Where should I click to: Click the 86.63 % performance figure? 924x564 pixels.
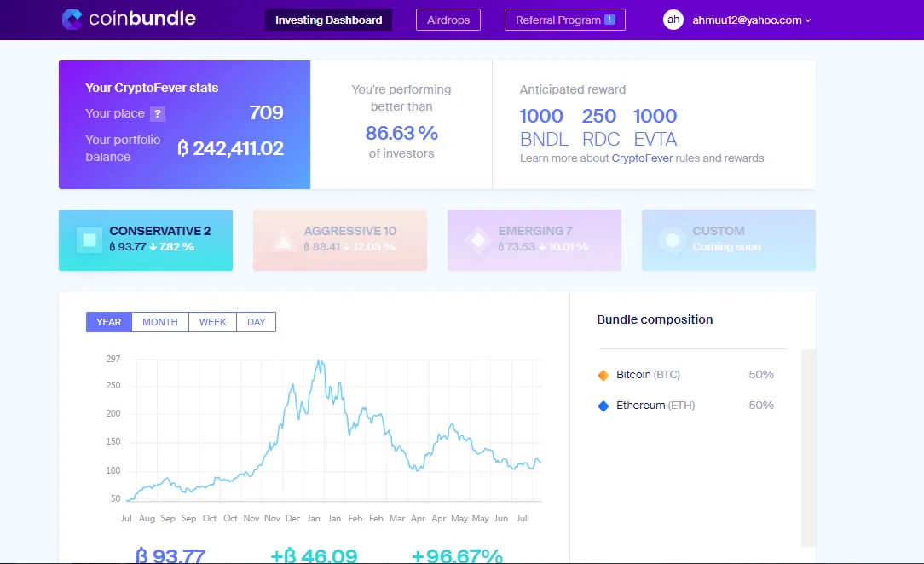pos(401,133)
